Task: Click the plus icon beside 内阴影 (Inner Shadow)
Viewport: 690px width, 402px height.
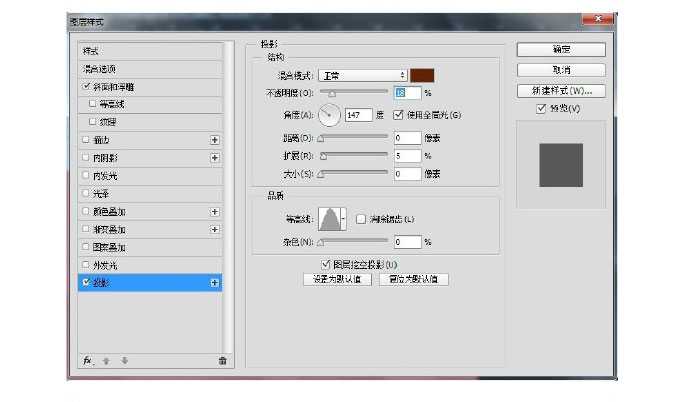Action: pyautogui.click(x=214, y=158)
